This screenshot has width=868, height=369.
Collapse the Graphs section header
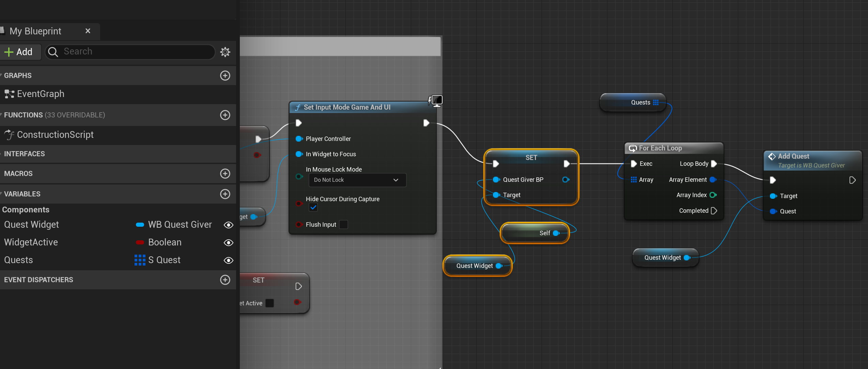click(18, 76)
